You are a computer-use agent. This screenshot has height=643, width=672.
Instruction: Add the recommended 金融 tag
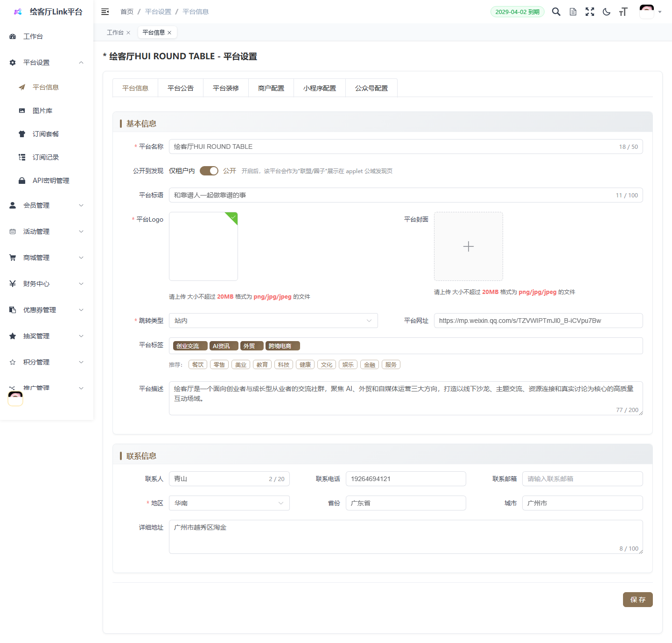tap(370, 364)
